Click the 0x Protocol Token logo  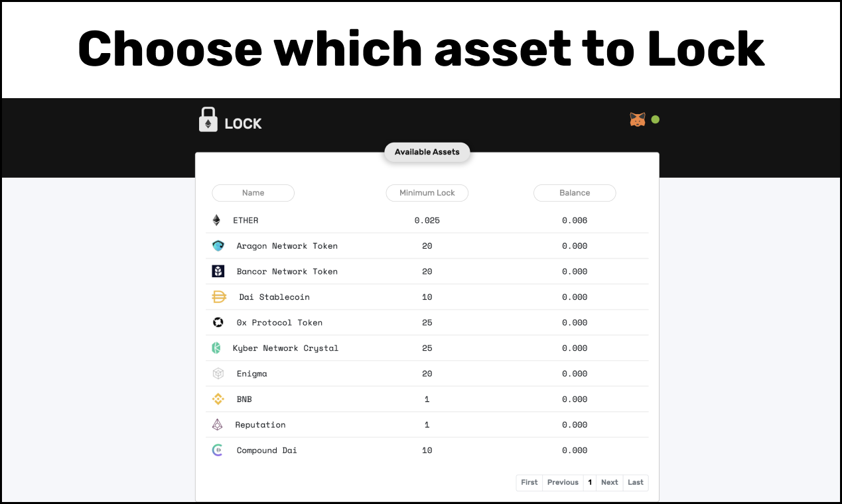[218, 322]
